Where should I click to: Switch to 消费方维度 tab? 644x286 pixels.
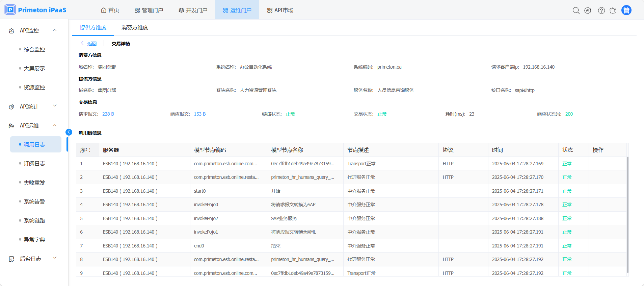[135, 28]
